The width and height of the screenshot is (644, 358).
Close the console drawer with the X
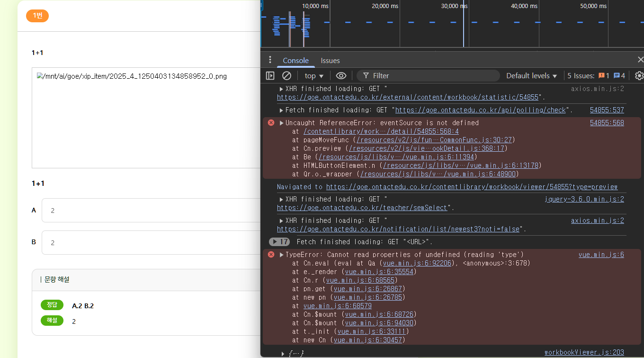640,60
